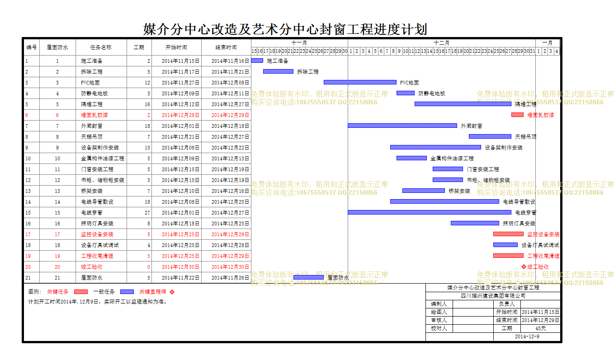Click the 门窗安装工程 blue Gantt bar
614x364 pixels.
448,169
